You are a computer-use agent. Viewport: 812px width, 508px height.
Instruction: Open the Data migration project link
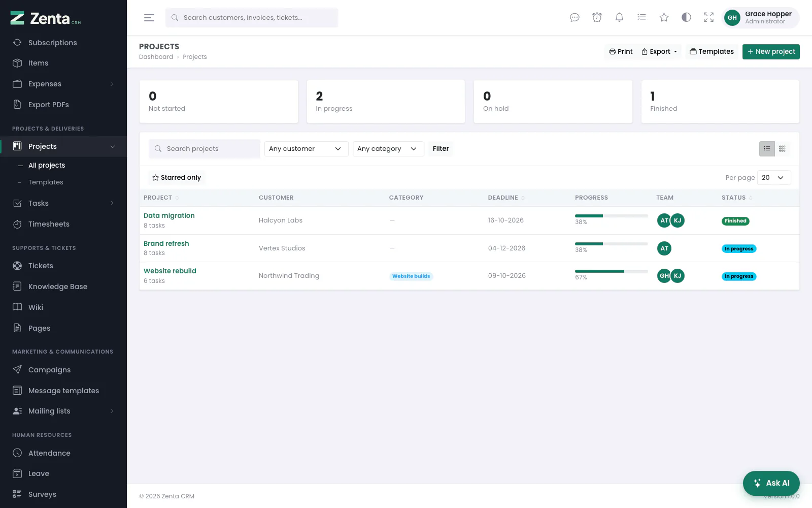coord(169,215)
